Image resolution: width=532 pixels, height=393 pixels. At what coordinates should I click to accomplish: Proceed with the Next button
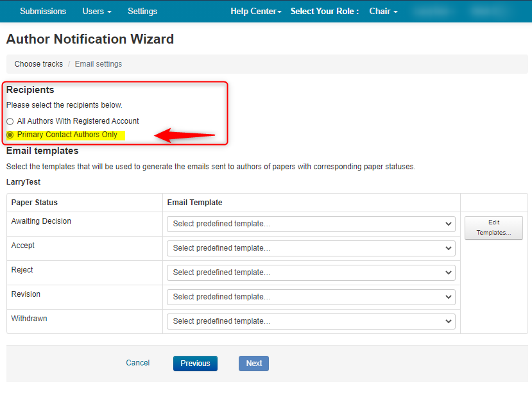point(253,364)
